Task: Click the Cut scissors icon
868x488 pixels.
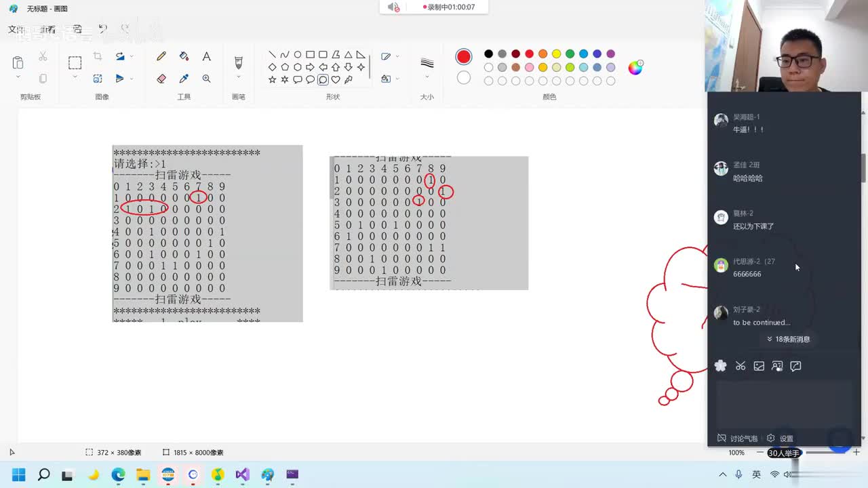Action: [x=43, y=57]
